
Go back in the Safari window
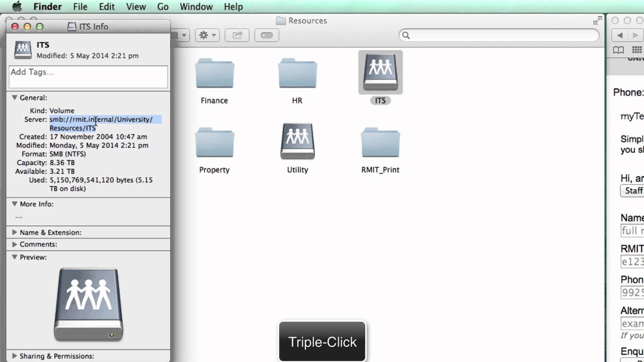click(x=620, y=35)
